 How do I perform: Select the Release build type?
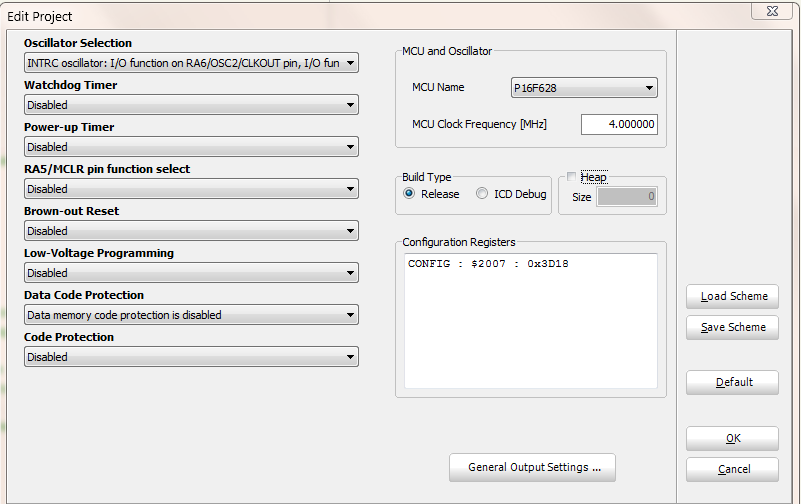coord(409,194)
